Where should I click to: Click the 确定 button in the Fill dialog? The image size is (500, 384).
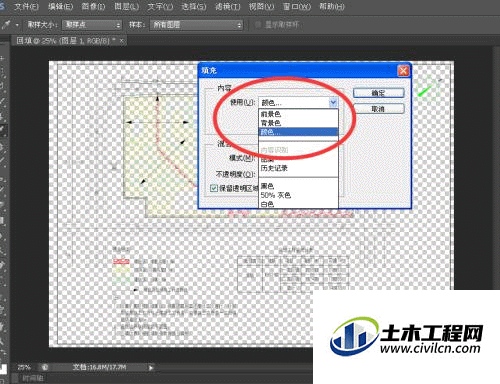(379, 93)
